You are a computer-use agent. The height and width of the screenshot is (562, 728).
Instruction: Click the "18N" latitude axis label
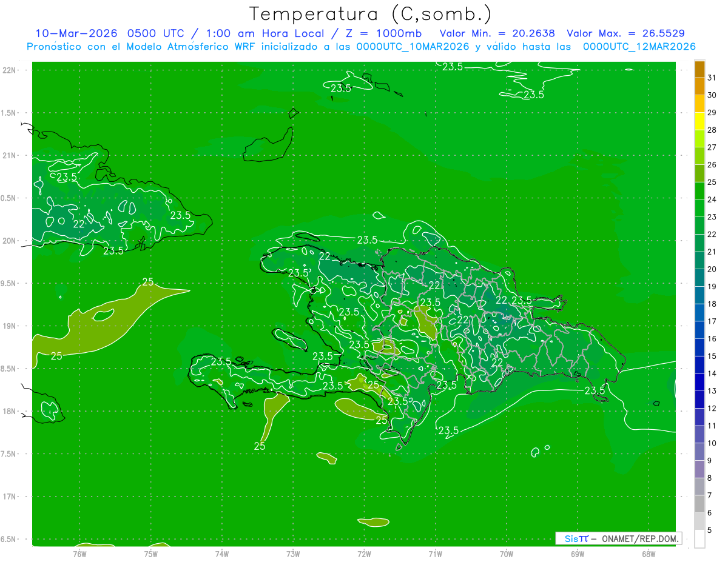coord(8,412)
